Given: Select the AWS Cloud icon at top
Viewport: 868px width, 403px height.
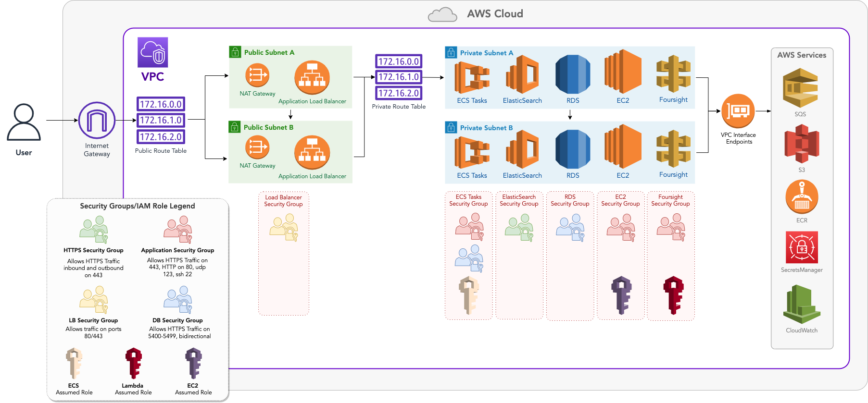Looking at the screenshot, I should [442, 14].
